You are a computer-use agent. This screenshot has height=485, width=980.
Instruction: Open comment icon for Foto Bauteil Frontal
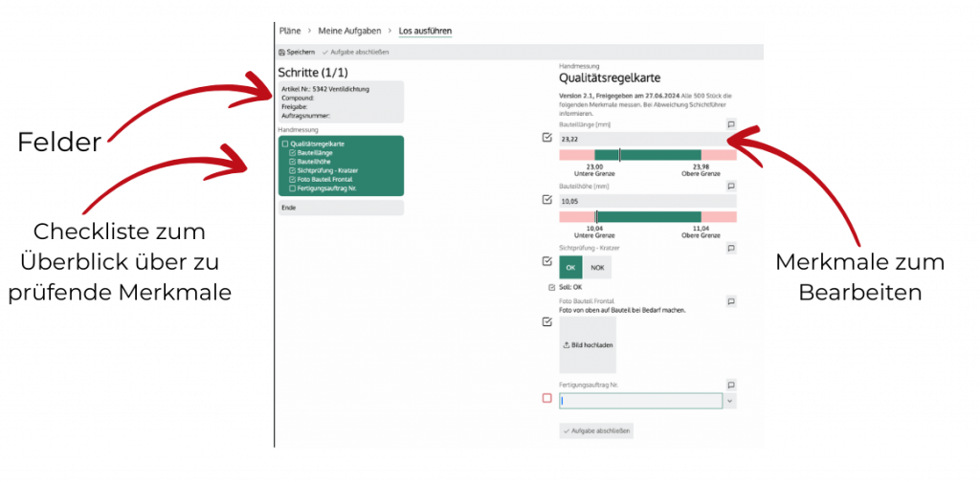(730, 301)
